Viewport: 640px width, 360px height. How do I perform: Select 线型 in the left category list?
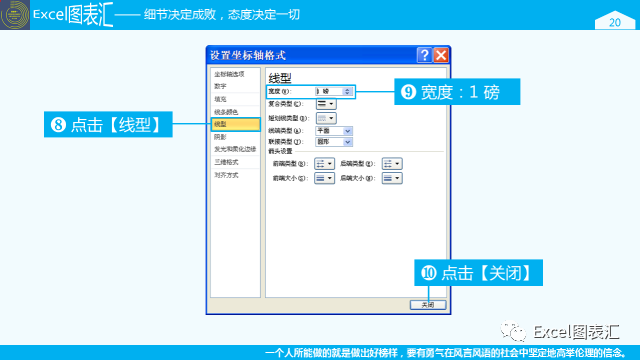click(236, 124)
